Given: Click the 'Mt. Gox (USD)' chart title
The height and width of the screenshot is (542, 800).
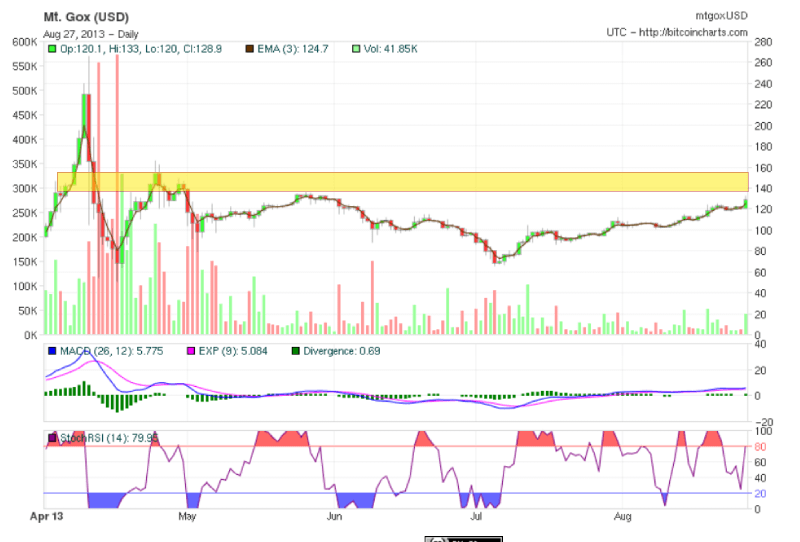Looking at the screenshot, I should point(86,17).
